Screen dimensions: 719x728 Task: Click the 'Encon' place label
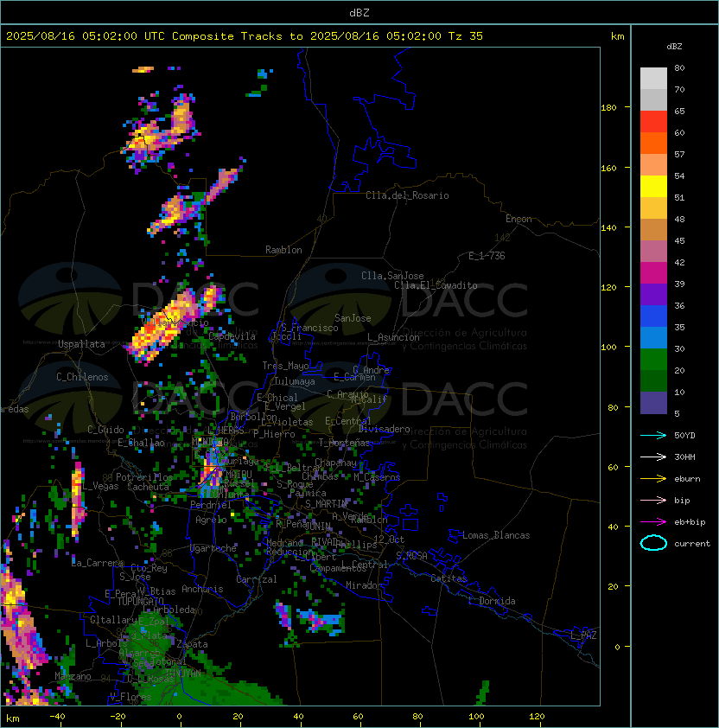tap(519, 219)
